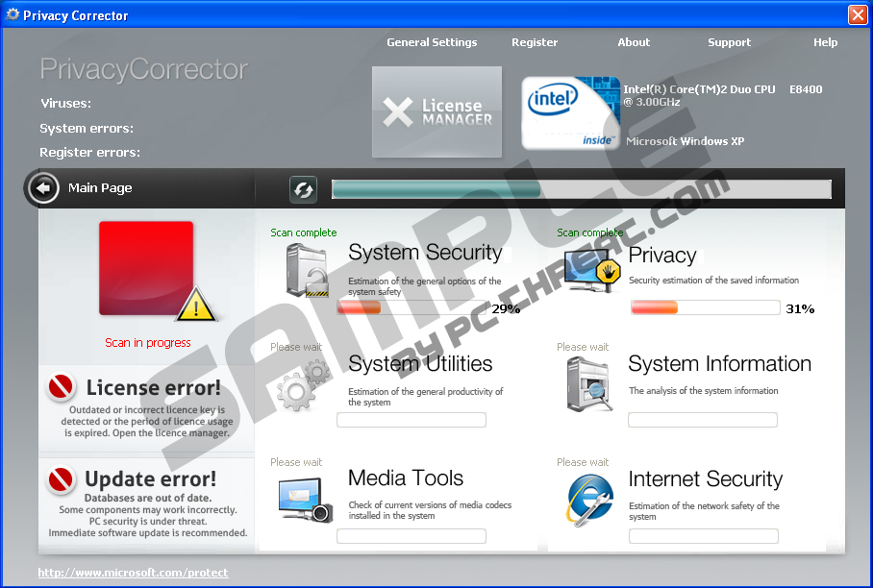This screenshot has height=588, width=873.
Task: Open the Help menu item
Action: pyautogui.click(x=825, y=42)
